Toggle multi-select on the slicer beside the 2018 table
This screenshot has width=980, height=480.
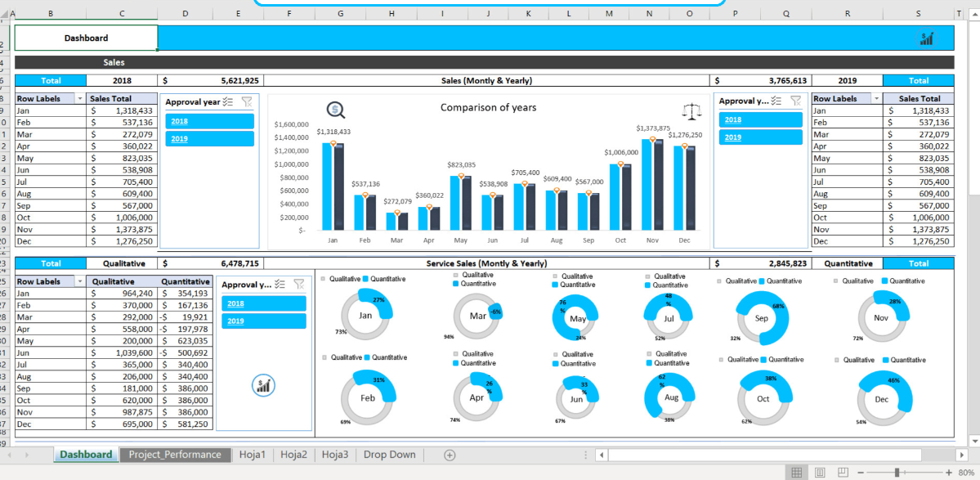pos(228,101)
